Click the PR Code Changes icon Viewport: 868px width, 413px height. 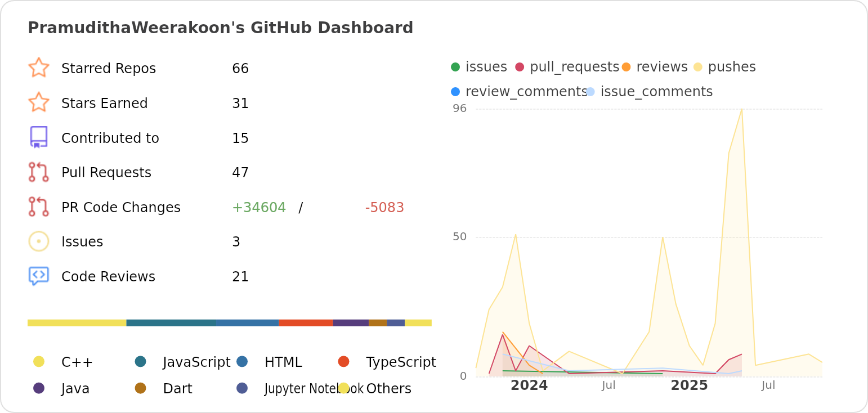[x=38, y=206]
